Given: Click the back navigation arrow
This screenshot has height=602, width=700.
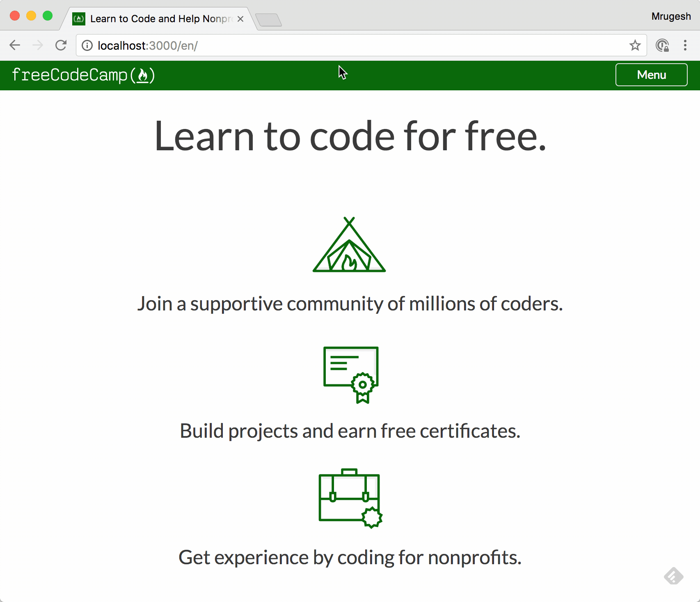Looking at the screenshot, I should pos(15,45).
